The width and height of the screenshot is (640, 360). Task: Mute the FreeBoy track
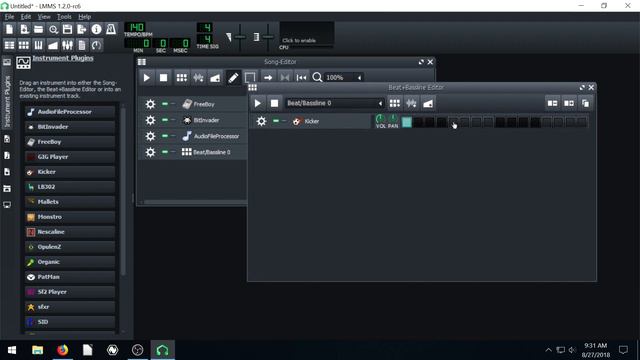[x=165, y=104]
